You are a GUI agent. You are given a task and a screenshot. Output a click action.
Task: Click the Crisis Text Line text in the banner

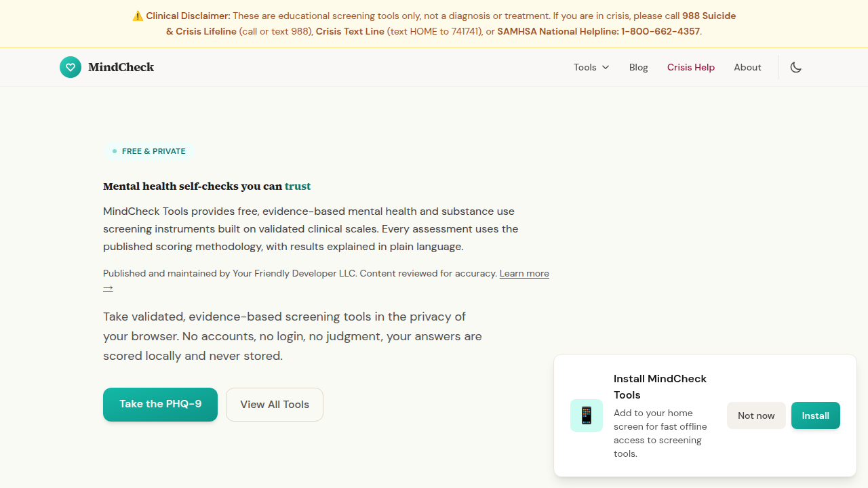(350, 31)
